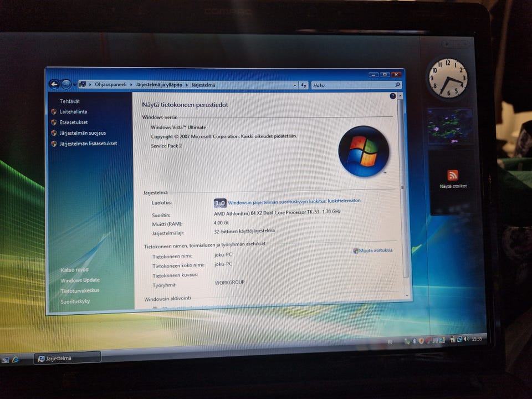The image size is (532, 399).
Task: Click the RSS feed icon gadget
Action: coord(453,175)
